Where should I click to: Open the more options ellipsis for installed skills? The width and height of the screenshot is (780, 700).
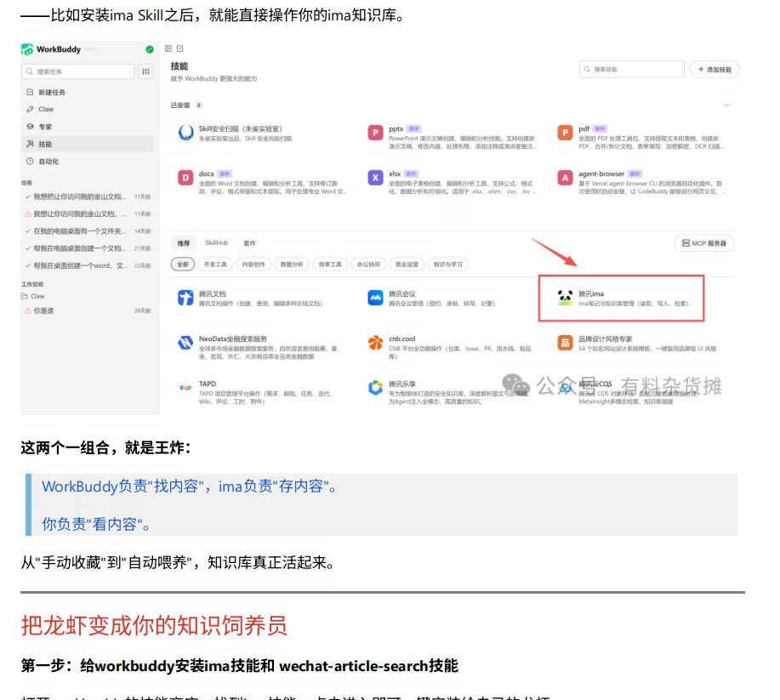point(727,105)
